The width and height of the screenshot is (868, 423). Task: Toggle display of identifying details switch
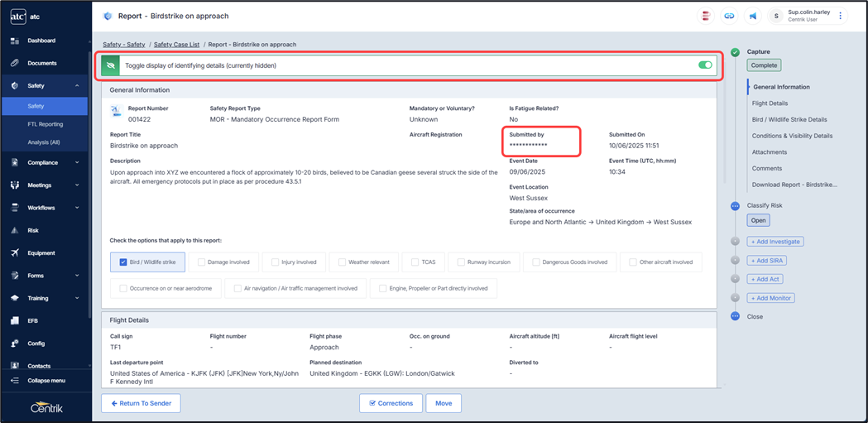(x=705, y=65)
